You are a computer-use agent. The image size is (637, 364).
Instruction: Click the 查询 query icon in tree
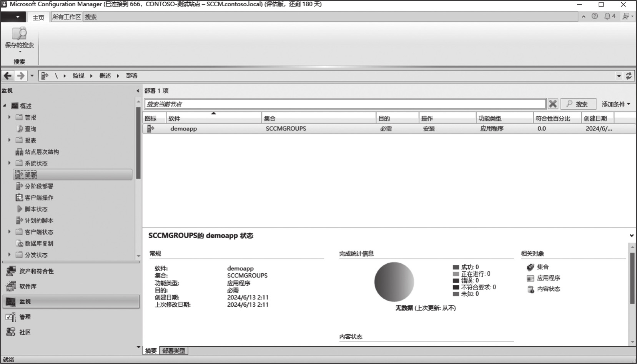point(20,129)
